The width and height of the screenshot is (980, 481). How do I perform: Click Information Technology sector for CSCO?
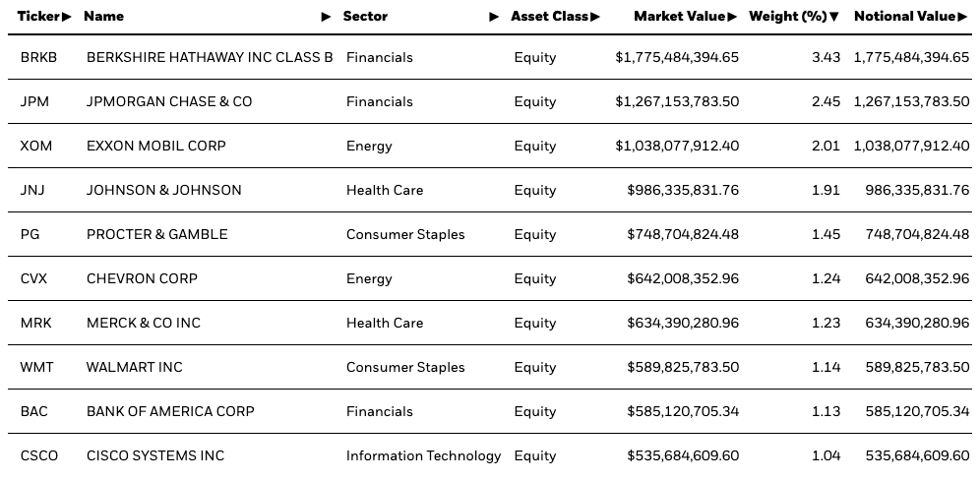[424, 456]
